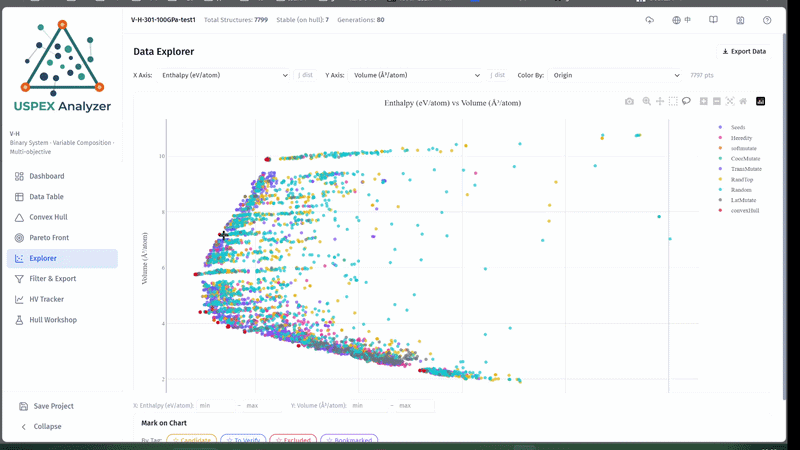
Task: Click the Bookmarked tag button
Action: 349,439
